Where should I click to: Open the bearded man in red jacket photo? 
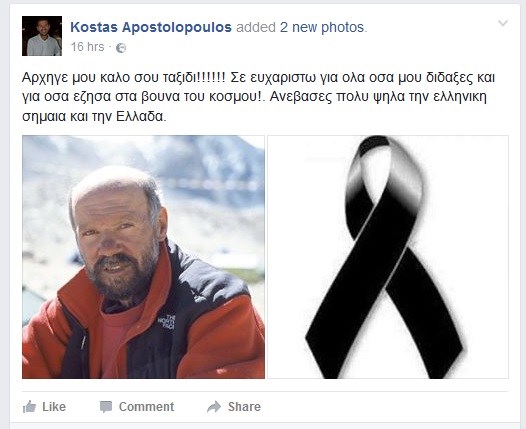tap(143, 257)
